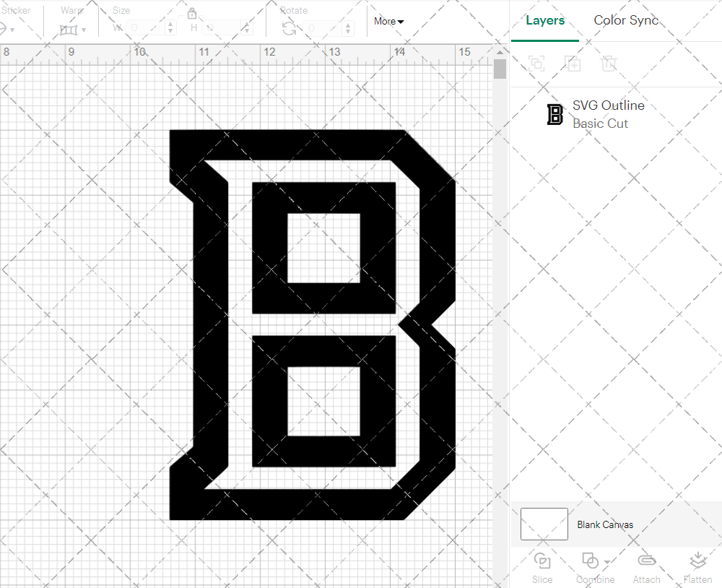Select the Flatten tool
Viewport: 722px width, 588px height.
coord(697,567)
